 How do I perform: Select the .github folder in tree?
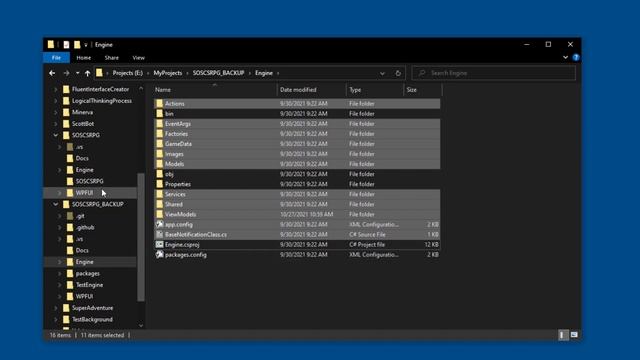tap(85, 227)
